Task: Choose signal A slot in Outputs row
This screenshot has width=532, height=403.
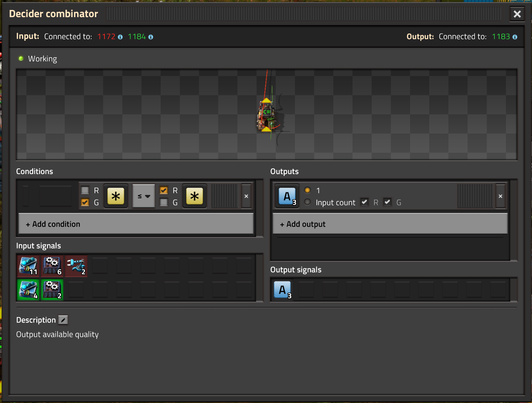Action: (287, 196)
